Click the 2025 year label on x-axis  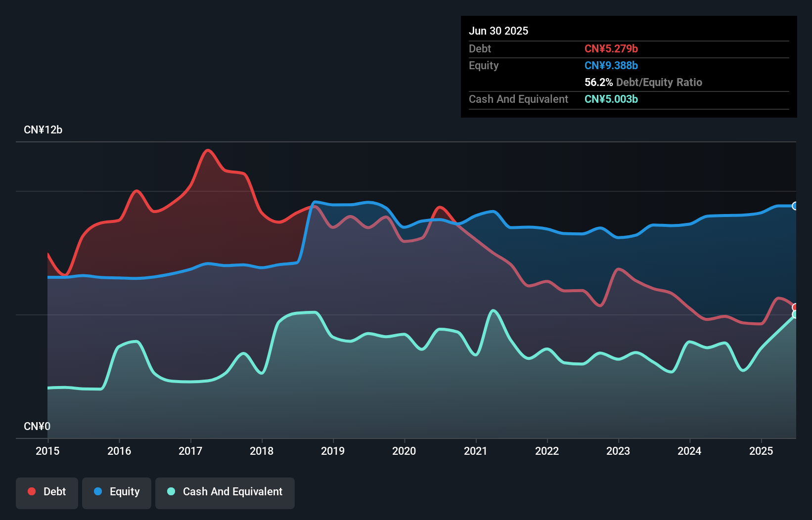pos(761,451)
